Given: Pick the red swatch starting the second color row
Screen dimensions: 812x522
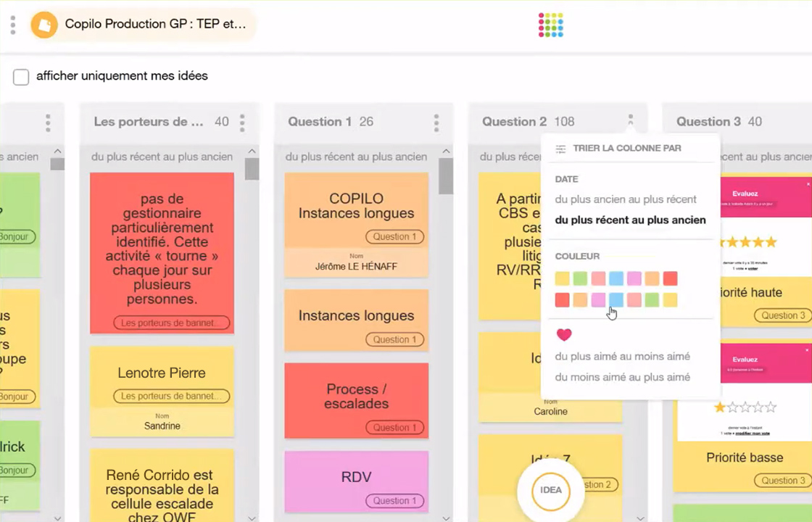Looking at the screenshot, I should coord(563,300).
